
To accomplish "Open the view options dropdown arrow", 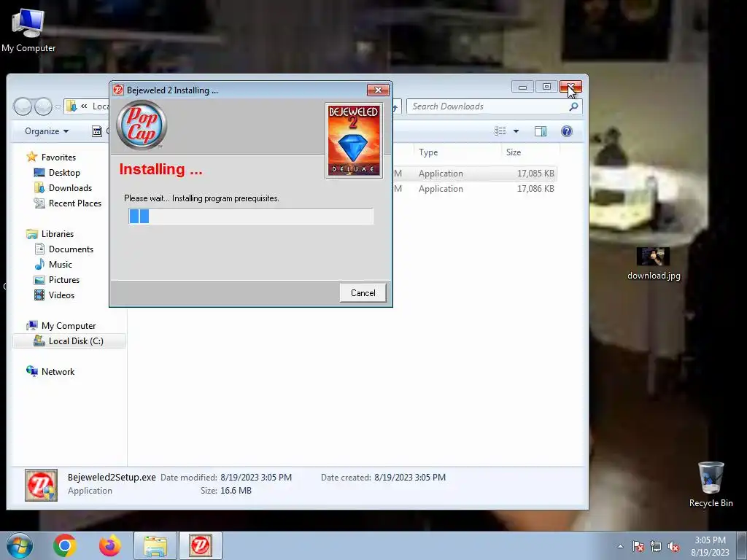I will click(516, 131).
